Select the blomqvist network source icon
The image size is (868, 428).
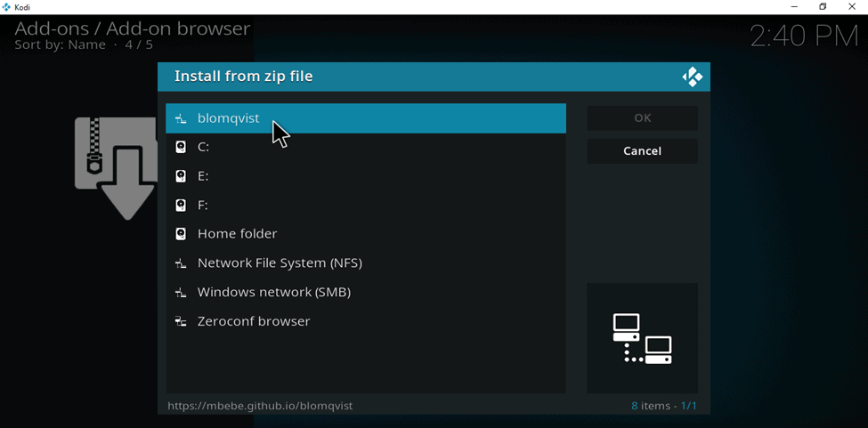click(x=181, y=118)
